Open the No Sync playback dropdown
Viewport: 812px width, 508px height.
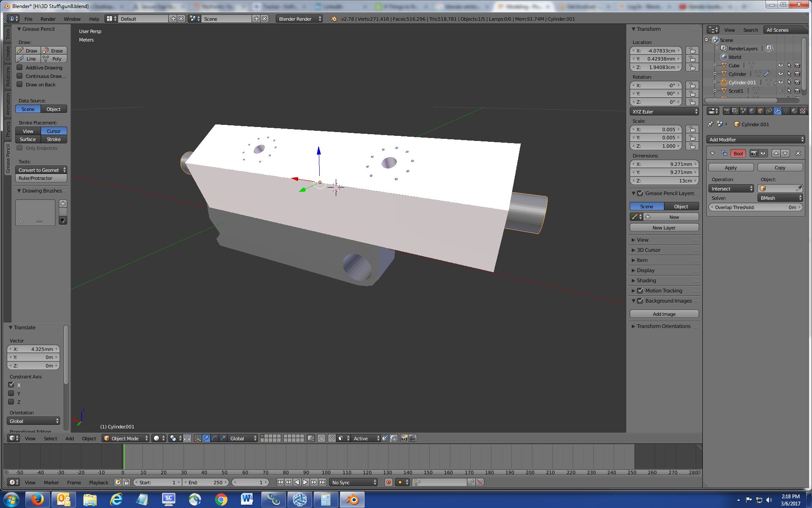tap(354, 482)
